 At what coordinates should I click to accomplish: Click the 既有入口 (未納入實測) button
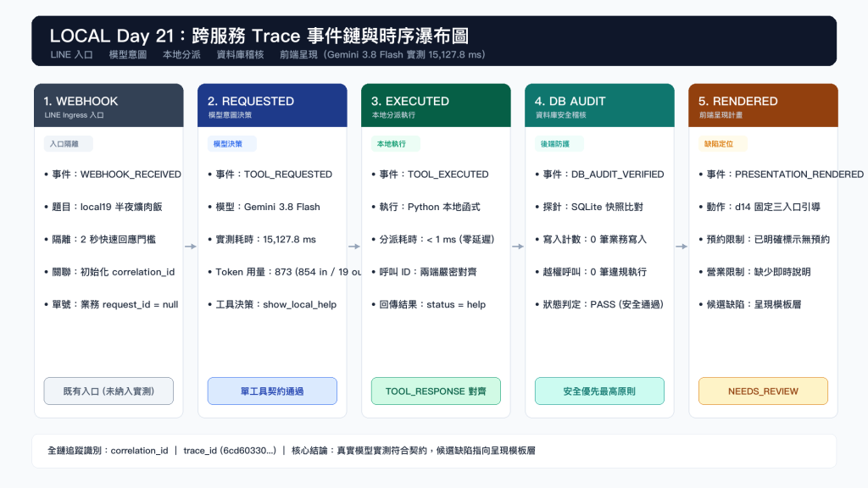coord(108,391)
